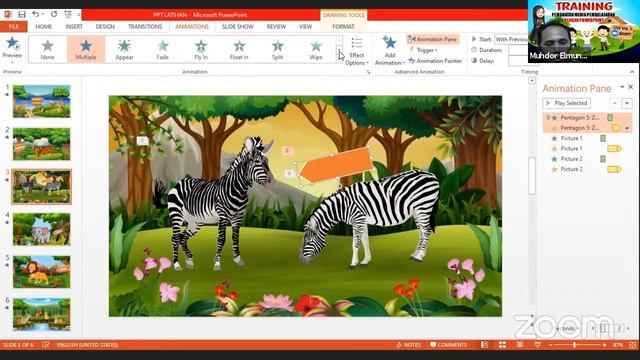The height and width of the screenshot is (360, 640).
Task: Select the first Picture 1 animation entry
Action: tap(587, 138)
